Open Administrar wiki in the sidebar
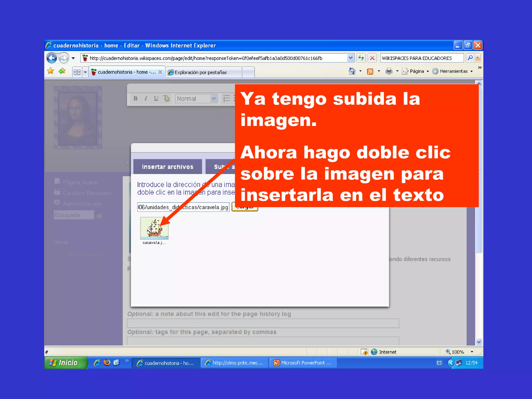Viewport: 532px width, 399px height. tap(83, 204)
